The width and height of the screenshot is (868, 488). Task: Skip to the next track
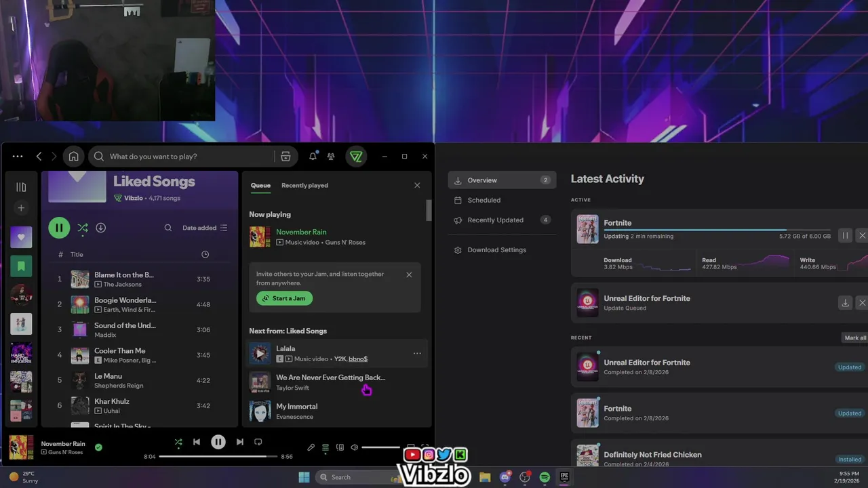tap(239, 442)
